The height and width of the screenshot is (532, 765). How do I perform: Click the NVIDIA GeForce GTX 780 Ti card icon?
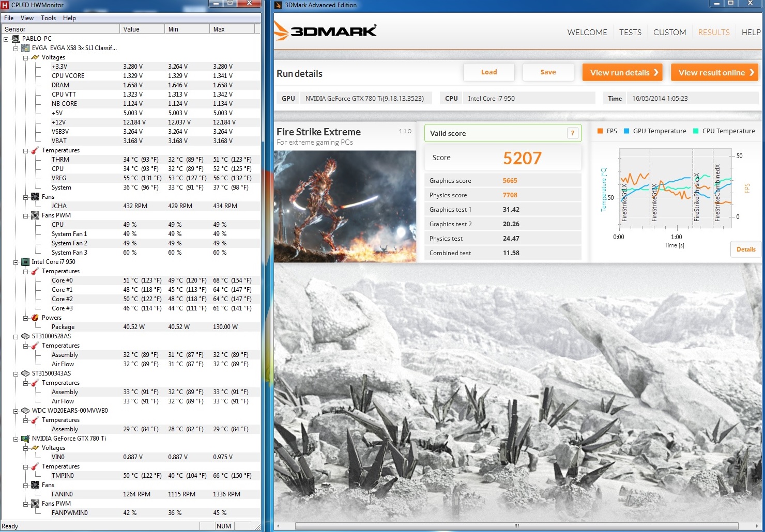(x=25, y=439)
